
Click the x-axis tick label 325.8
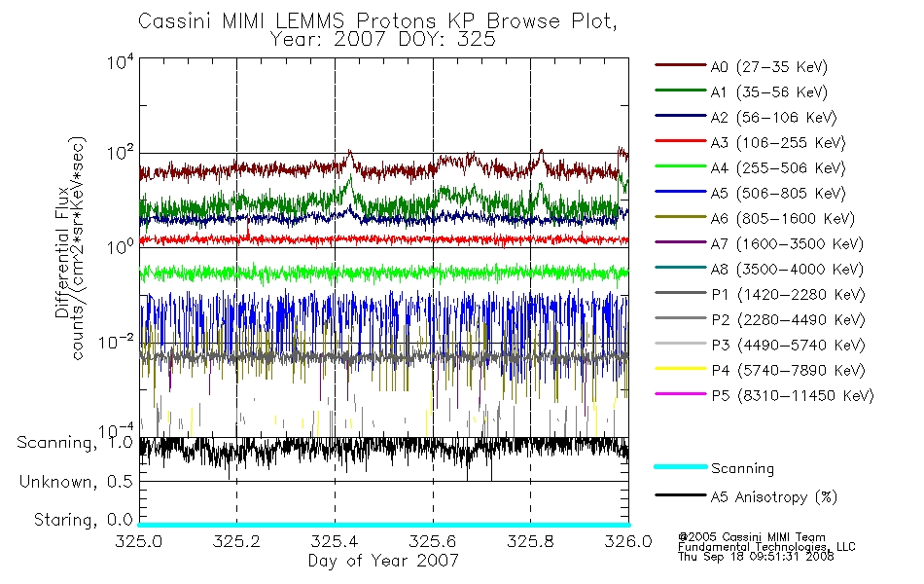(530, 541)
